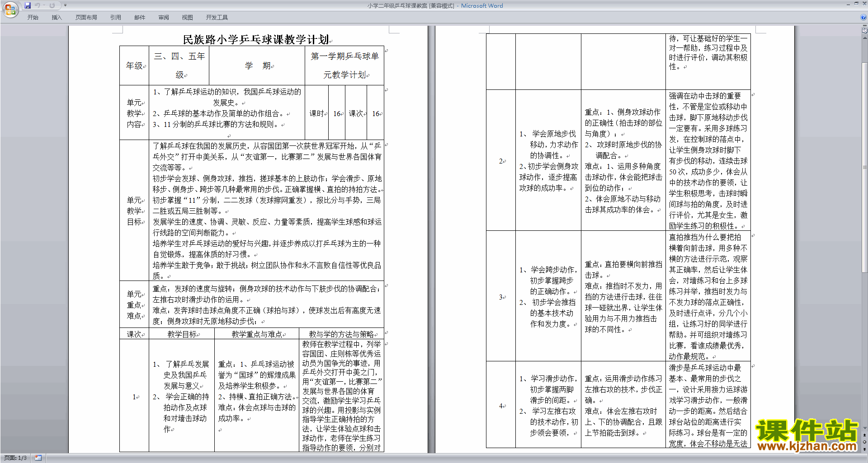The image size is (868, 463).
Task: Switch to the 页面布局 tab
Action: click(86, 18)
